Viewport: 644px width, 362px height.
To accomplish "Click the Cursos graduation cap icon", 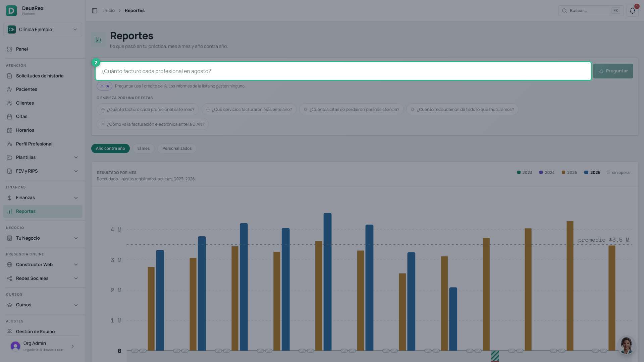I will click(9, 305).
